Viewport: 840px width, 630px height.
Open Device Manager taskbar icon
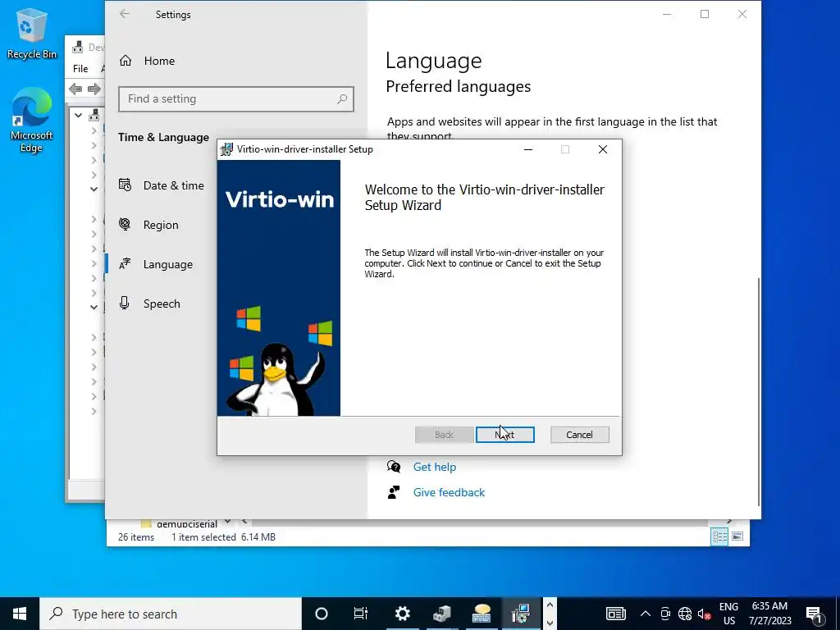pos(442,614)
